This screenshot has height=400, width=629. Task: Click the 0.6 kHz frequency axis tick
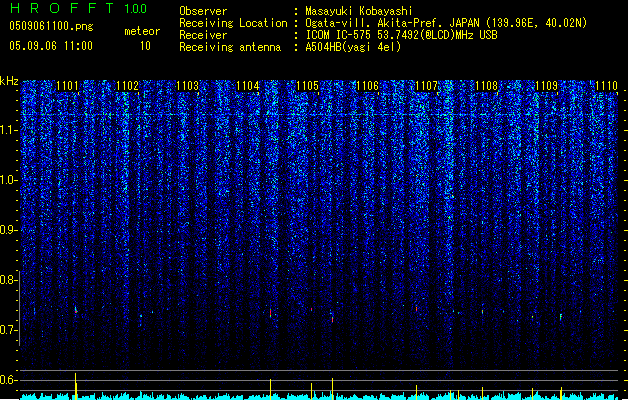[9, 380]
